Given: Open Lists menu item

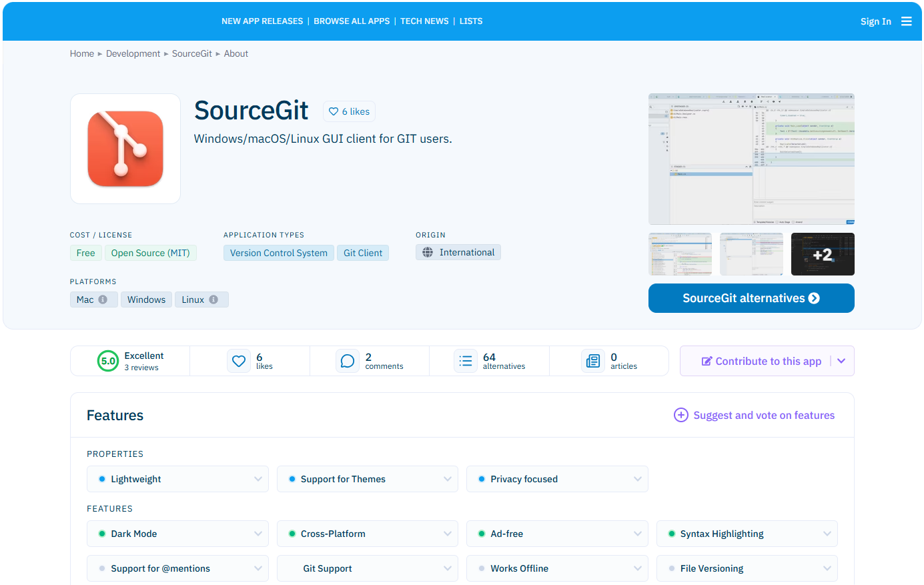Looking at the screenshot, I should (x=471, y=21).
